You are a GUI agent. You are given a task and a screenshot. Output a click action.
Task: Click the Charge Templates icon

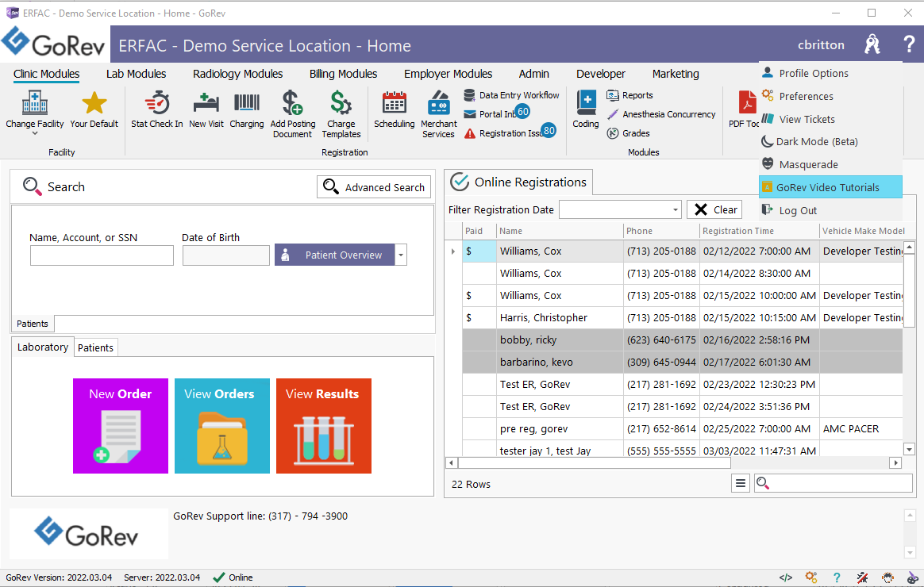[341, 104]
